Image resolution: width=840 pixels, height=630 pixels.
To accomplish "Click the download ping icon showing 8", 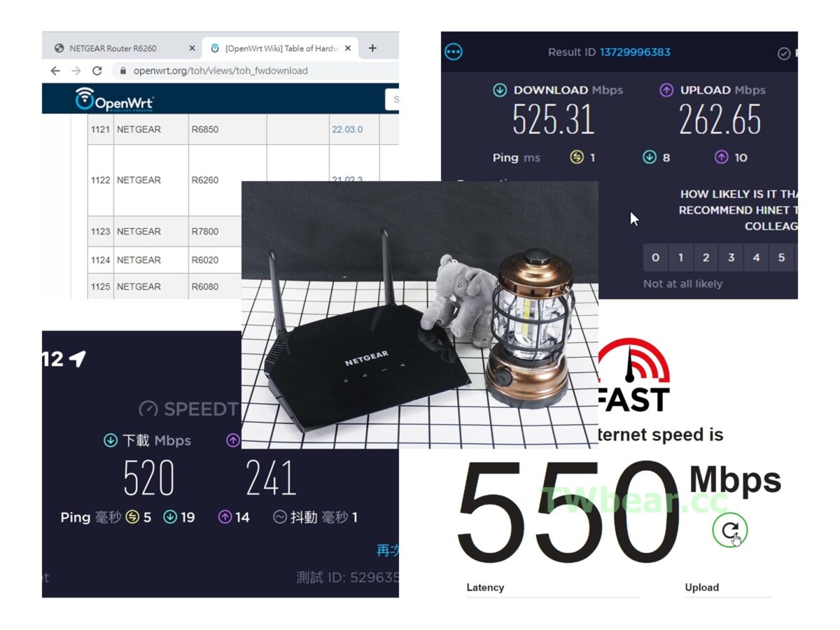I will click(x=650, y=157).
